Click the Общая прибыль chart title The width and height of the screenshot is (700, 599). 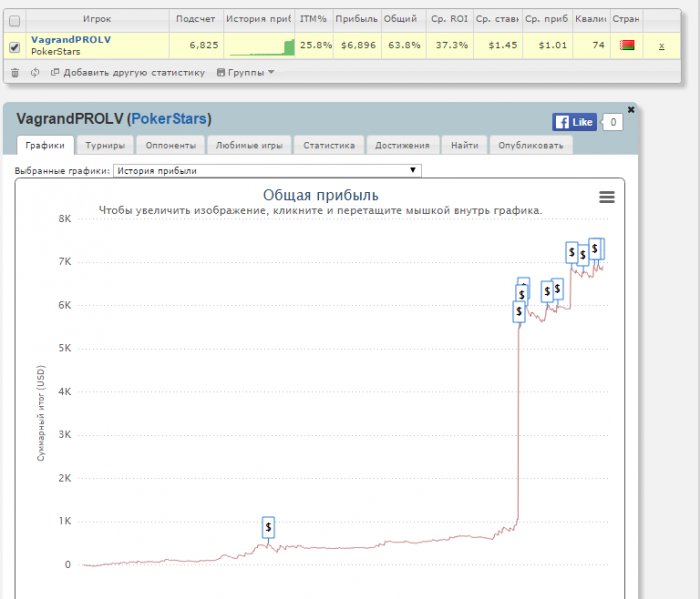(321, 195)
